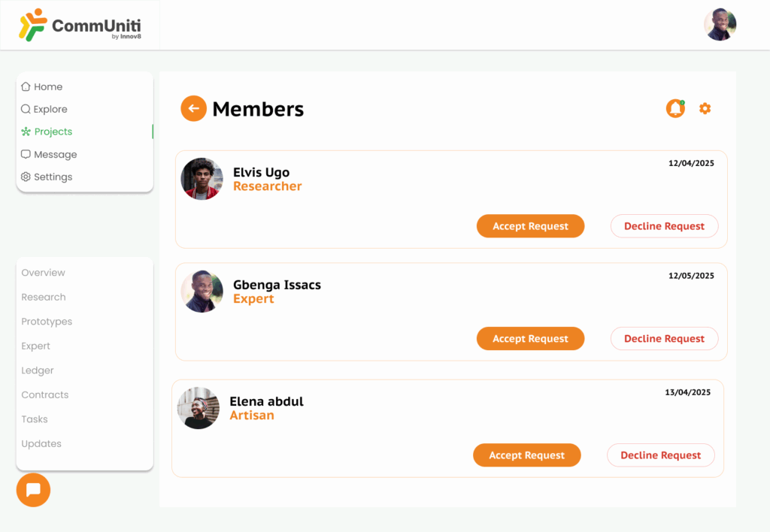
Task: Click the Message bubble sidebar icon
Action: [x=26, y=154]
